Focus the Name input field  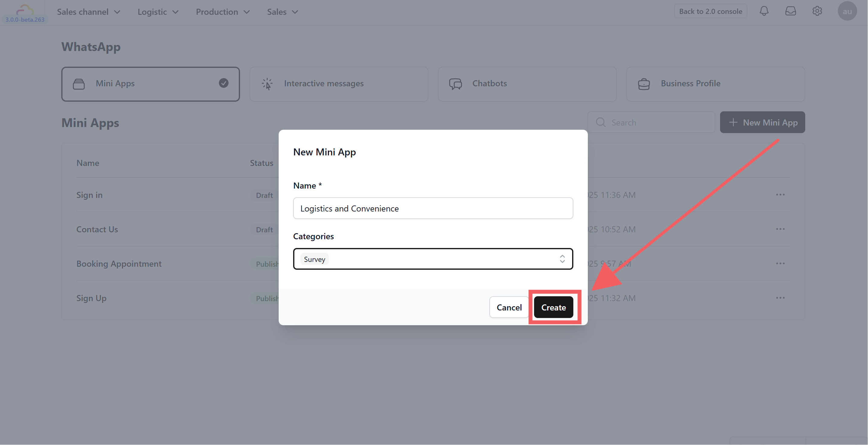click(433, 208)
